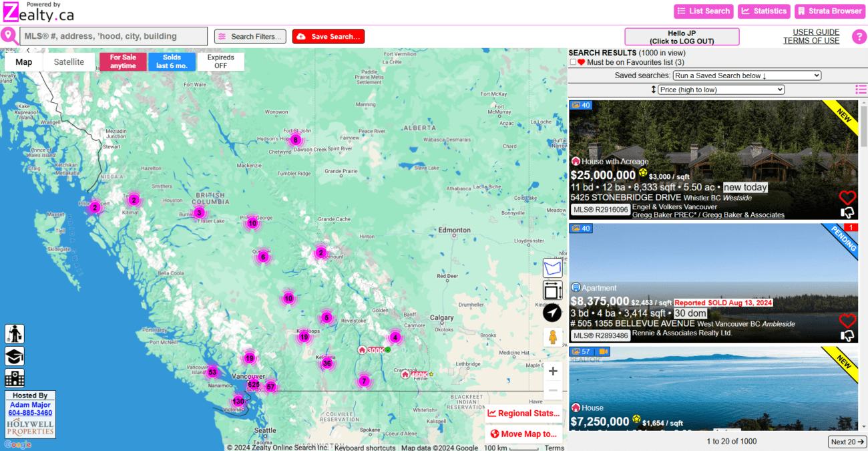Favourite the Stonebridge Drive listing with heart
Screen dimensions: 868x451
(x=847, y=198)
